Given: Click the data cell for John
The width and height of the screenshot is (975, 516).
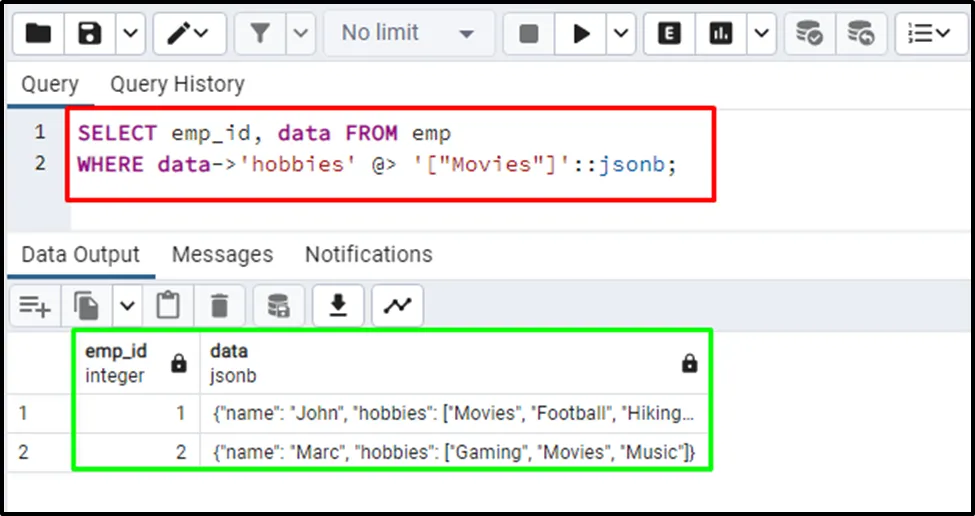Looking at the screenshot, I should click(452, 413).
